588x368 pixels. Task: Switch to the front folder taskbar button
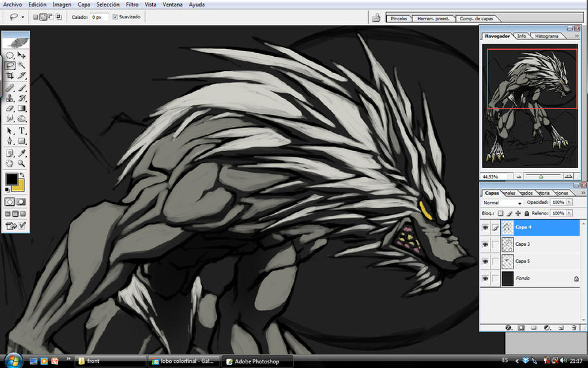click(110, 361)
